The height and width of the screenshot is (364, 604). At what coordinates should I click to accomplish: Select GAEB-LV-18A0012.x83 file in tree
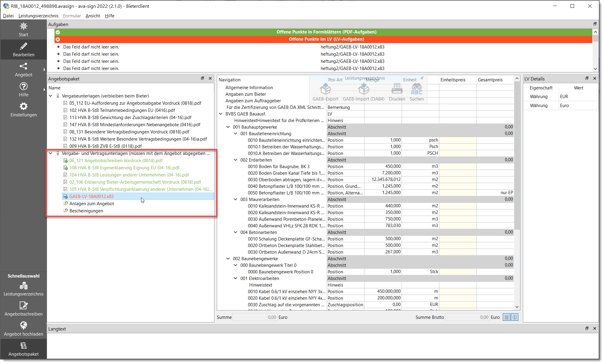[x=92, y=197]
